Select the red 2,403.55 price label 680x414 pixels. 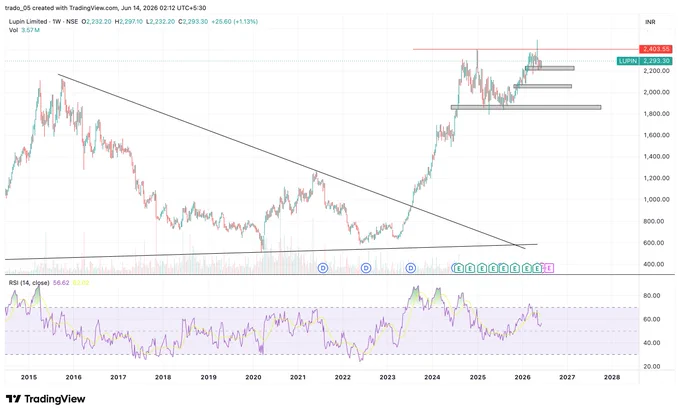tap(656, 49)
